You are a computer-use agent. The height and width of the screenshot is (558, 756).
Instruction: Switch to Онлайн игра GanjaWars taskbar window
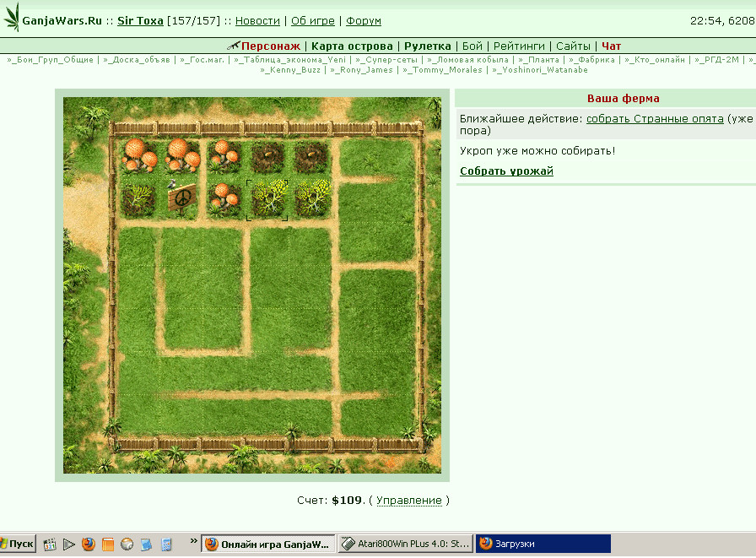point(269,544)
